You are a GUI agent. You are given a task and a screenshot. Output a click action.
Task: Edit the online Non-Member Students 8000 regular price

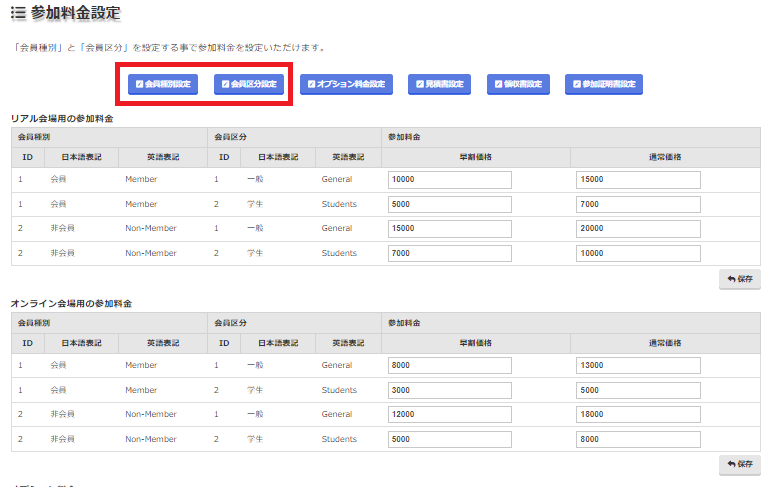click(x=638, y=438)
